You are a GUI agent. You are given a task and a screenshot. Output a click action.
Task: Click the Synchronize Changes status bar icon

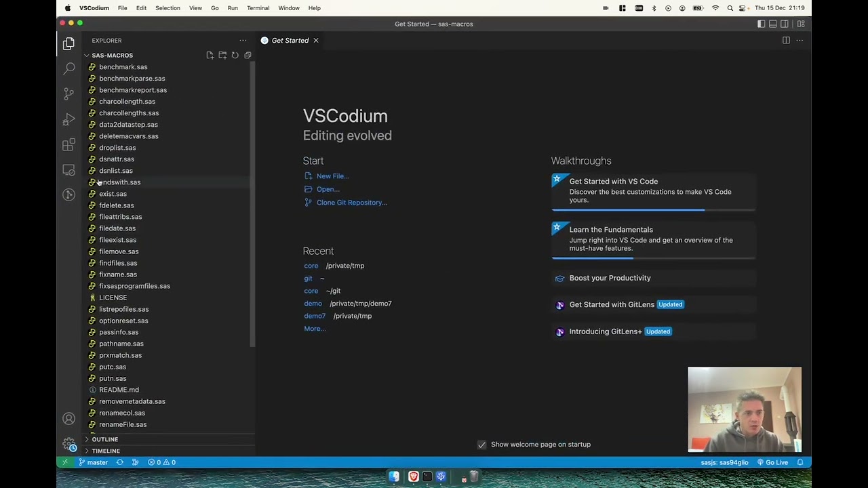coord(120,462)
